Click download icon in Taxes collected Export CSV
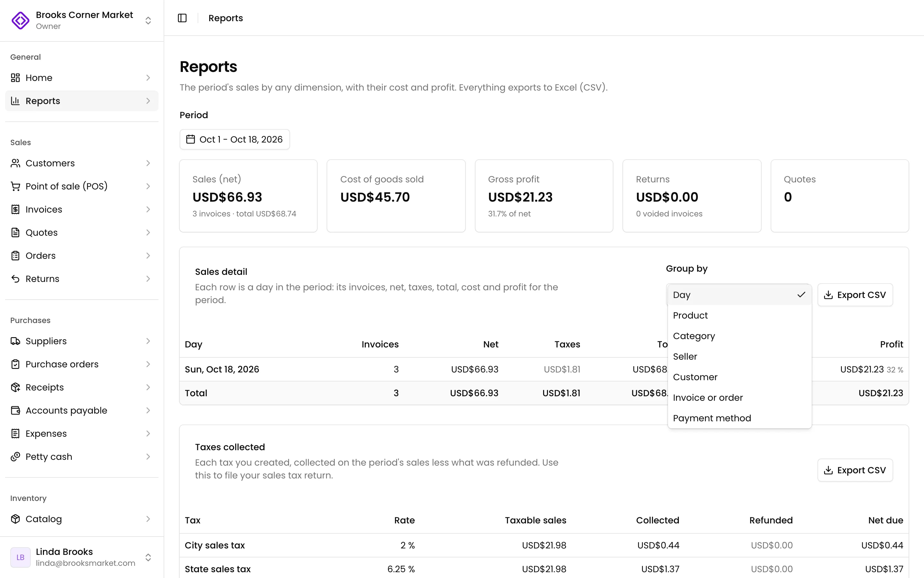924x578 pixels. click(828, 470)
